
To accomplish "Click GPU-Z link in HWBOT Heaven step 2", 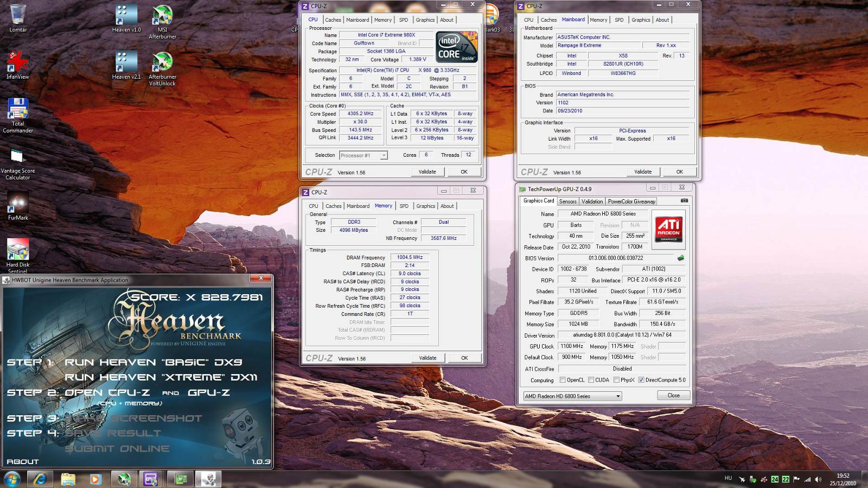I will pos(209,392).
